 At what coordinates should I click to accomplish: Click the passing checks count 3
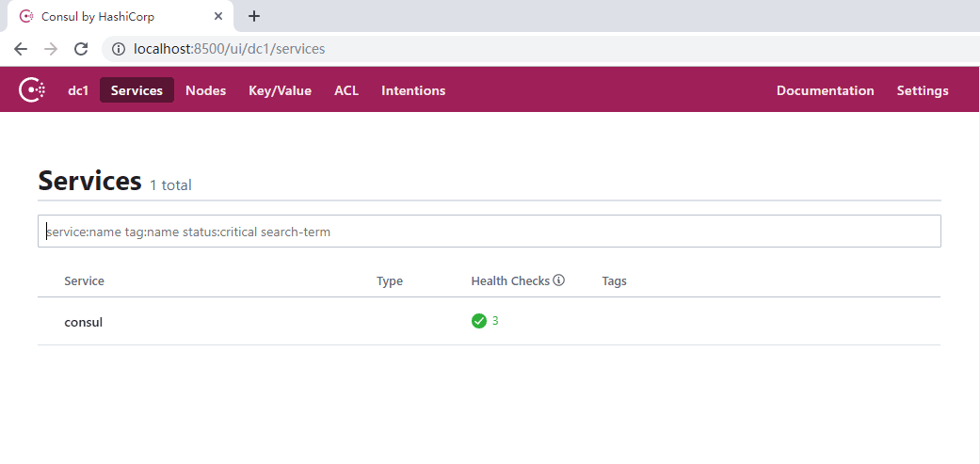[495, 321]
